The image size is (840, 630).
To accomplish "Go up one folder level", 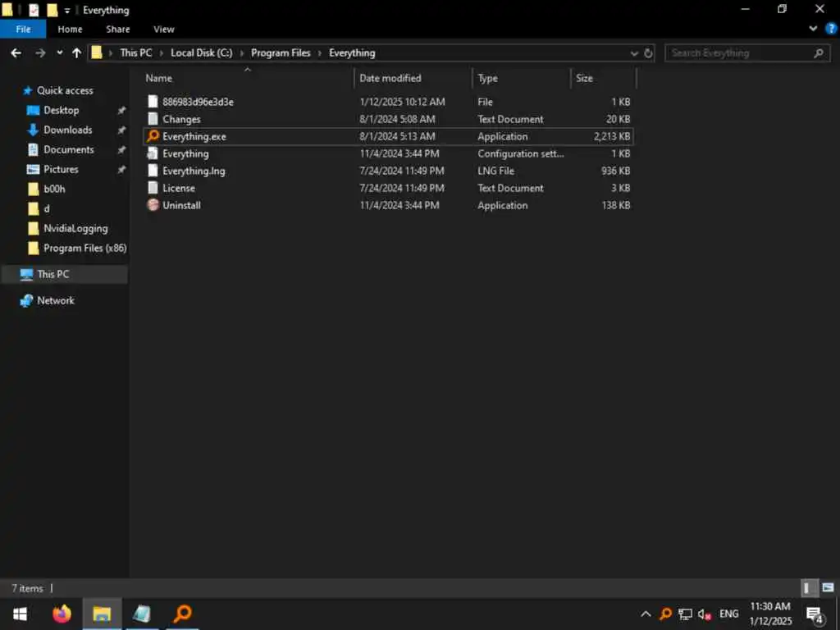I will click(x=76, y=52).
